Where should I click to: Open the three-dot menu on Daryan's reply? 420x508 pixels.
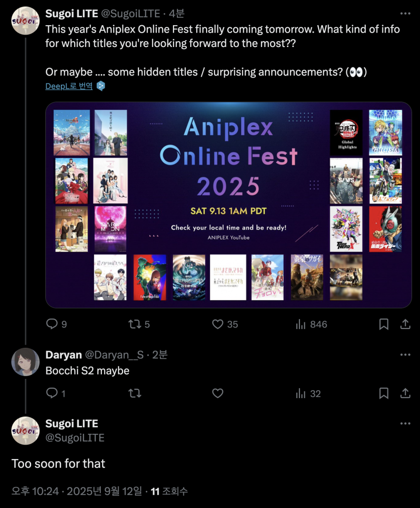point(405,355)
